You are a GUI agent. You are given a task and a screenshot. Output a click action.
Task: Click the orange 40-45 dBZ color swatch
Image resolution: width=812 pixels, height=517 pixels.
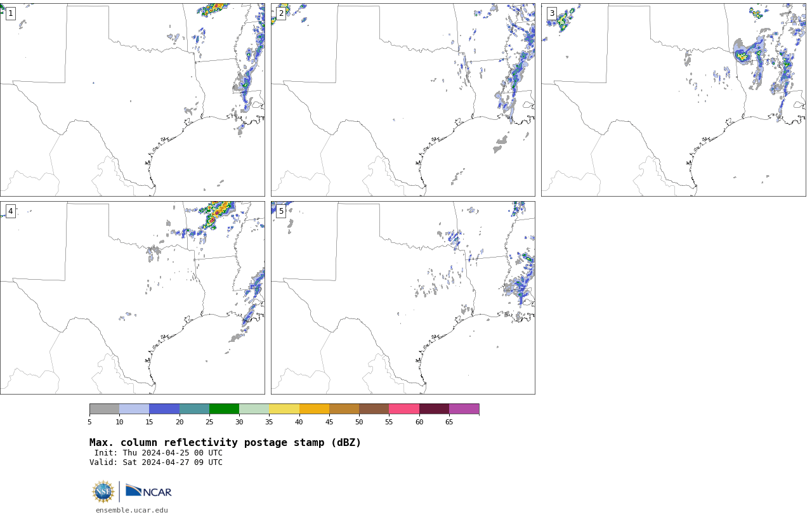tap(314, 409)
